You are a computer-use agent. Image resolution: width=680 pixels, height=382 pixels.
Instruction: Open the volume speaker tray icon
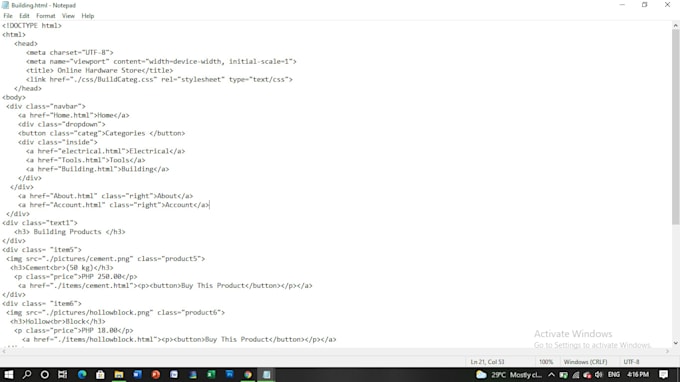[599, 375]
